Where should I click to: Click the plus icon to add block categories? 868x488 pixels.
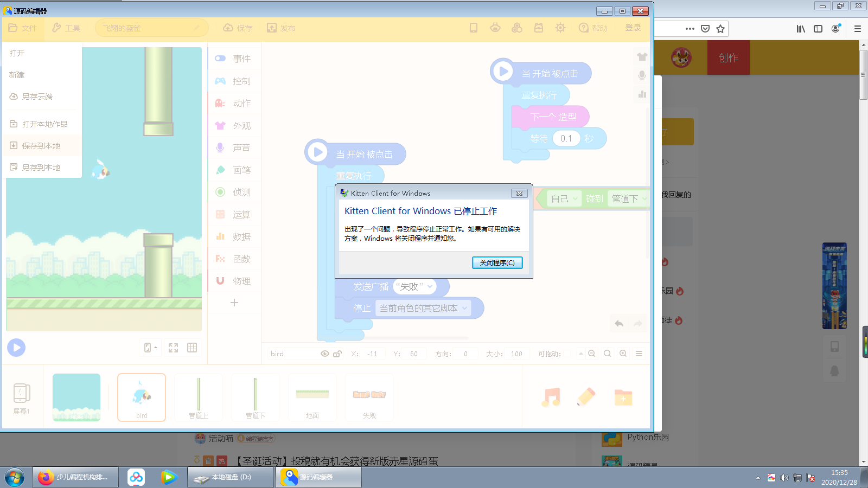click(234, 303)
